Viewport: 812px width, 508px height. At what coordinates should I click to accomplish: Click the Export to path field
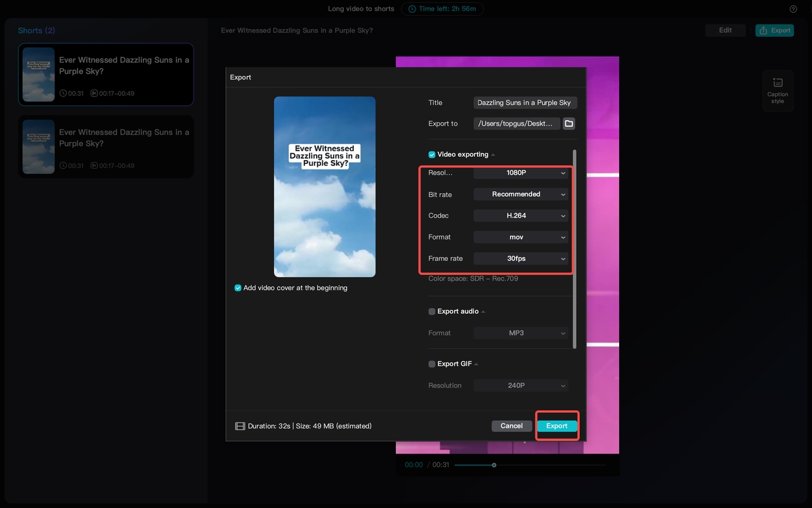(517, 124)
